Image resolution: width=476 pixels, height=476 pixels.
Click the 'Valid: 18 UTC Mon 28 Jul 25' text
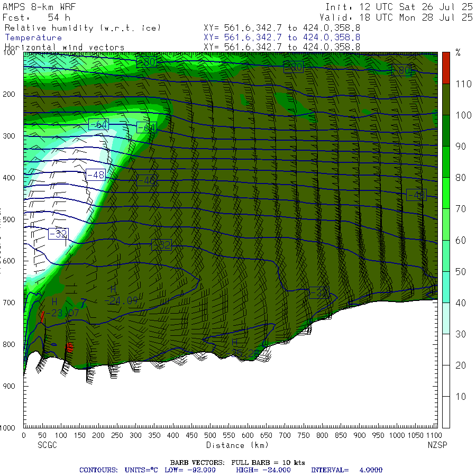pos(396,17)
